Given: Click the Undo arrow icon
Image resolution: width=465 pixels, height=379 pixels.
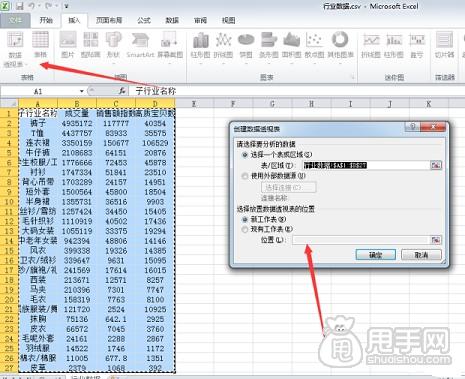Looking at the screenshot, I should (x=31, y=6).
